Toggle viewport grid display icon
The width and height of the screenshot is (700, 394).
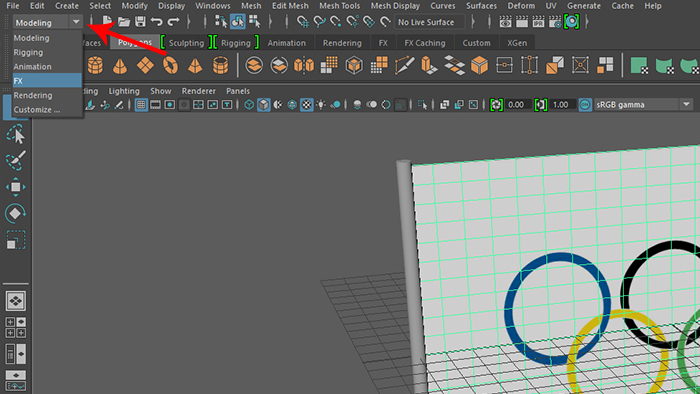pyautogui.click(x=141, y=105)
